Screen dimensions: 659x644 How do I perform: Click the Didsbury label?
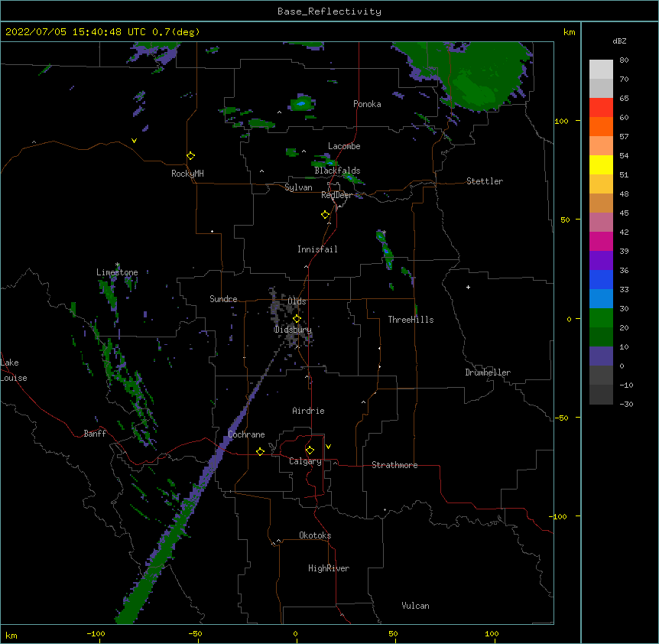293,330
